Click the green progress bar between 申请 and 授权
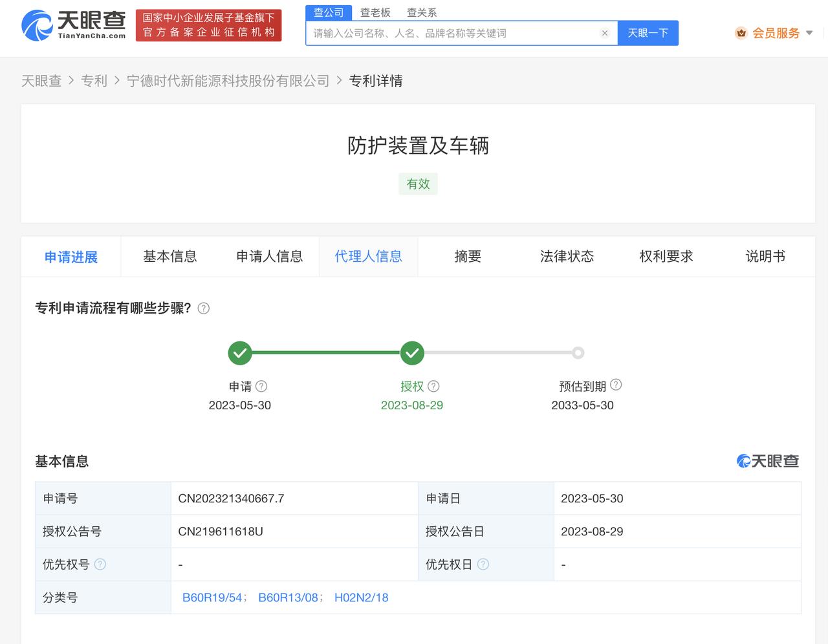 click(x=326, y=353)
